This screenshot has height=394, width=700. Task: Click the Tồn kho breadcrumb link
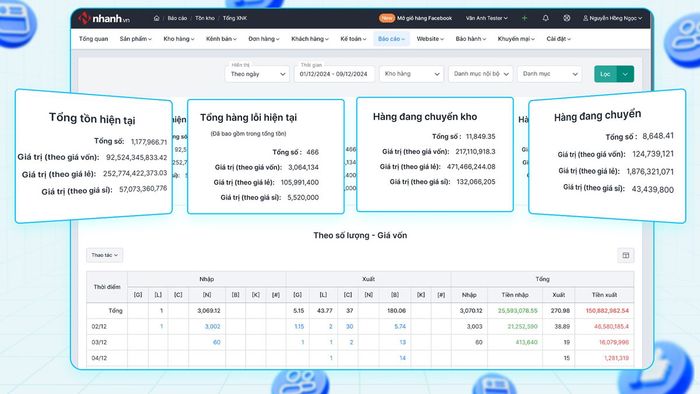pos(204,18)
